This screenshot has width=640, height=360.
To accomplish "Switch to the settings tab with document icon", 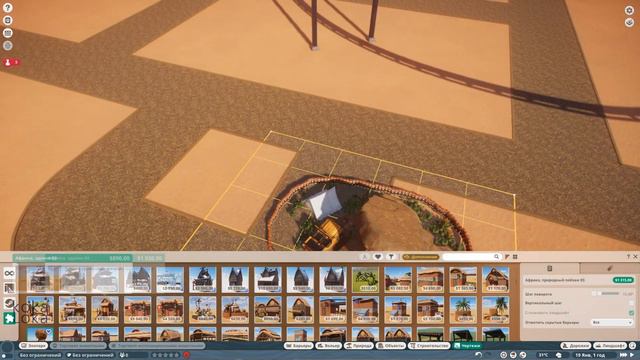I will click(x=550, y=268).
